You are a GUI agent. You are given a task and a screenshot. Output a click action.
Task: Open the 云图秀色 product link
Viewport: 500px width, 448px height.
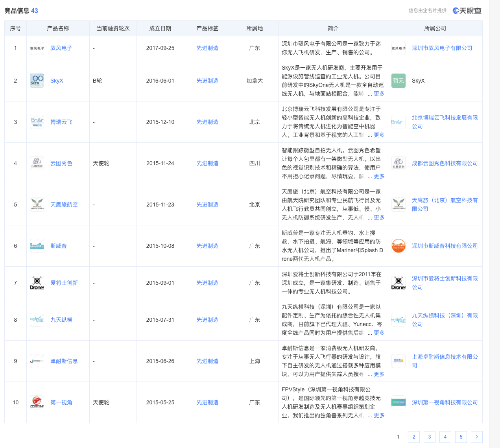pyautogui.click(x=61, y=163)
